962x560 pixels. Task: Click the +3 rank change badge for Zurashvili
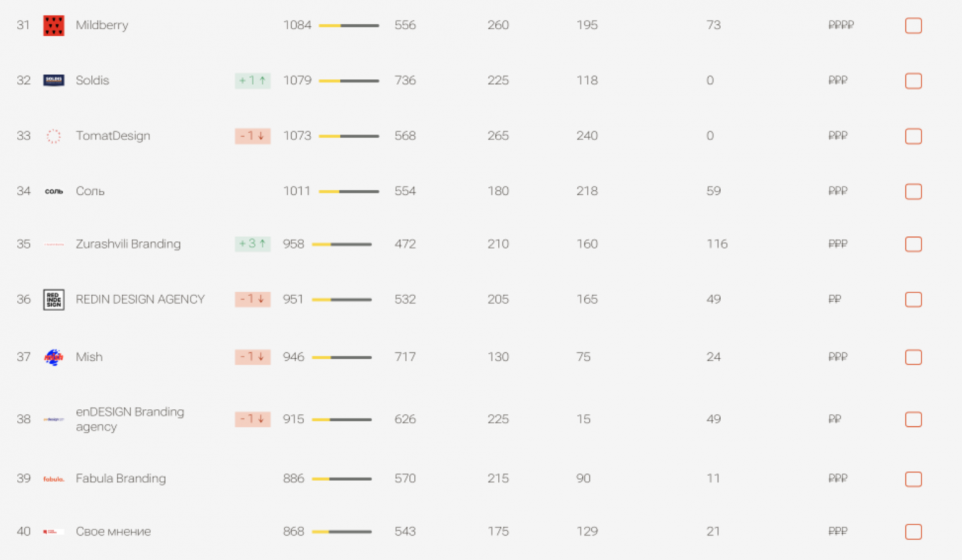pos(253,244)
